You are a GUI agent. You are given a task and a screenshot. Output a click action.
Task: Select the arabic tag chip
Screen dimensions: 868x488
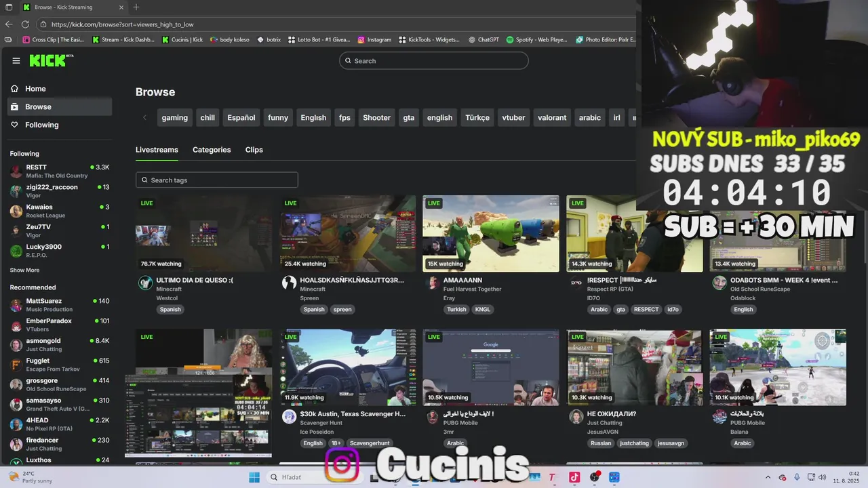pyautogui.click(x=590, y=117)
